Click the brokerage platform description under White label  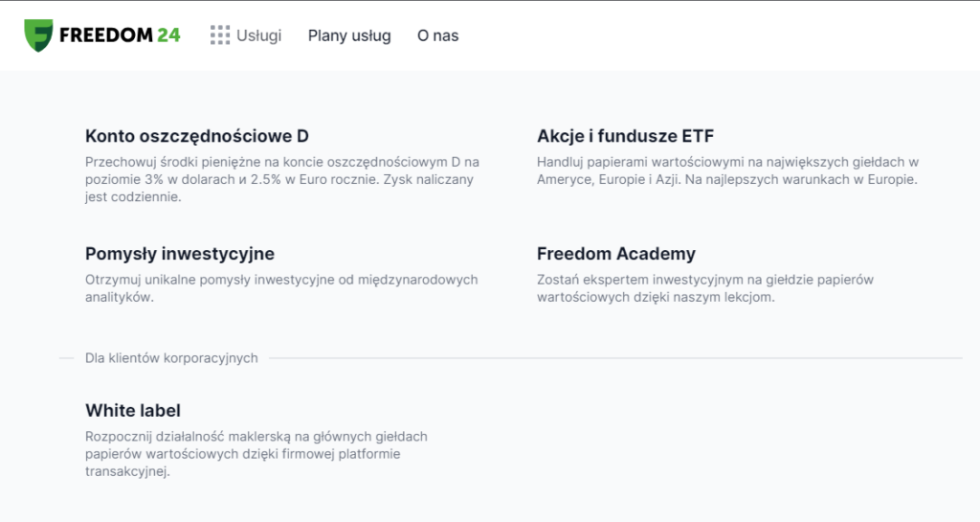coord(256,454)
